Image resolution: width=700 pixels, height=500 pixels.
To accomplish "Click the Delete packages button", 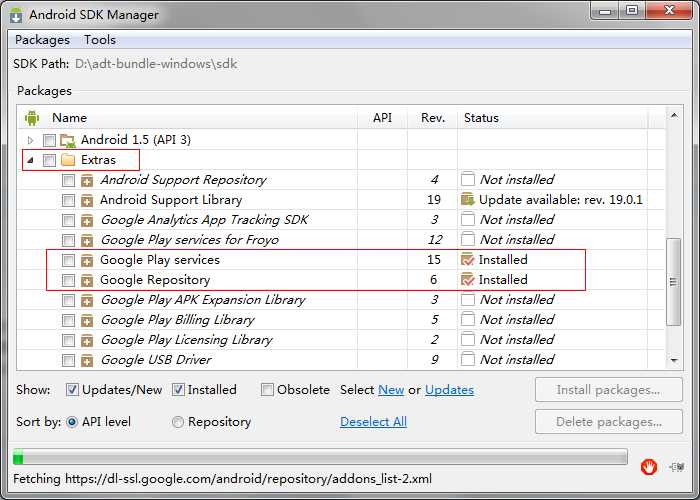I will [x=608, y=422].
